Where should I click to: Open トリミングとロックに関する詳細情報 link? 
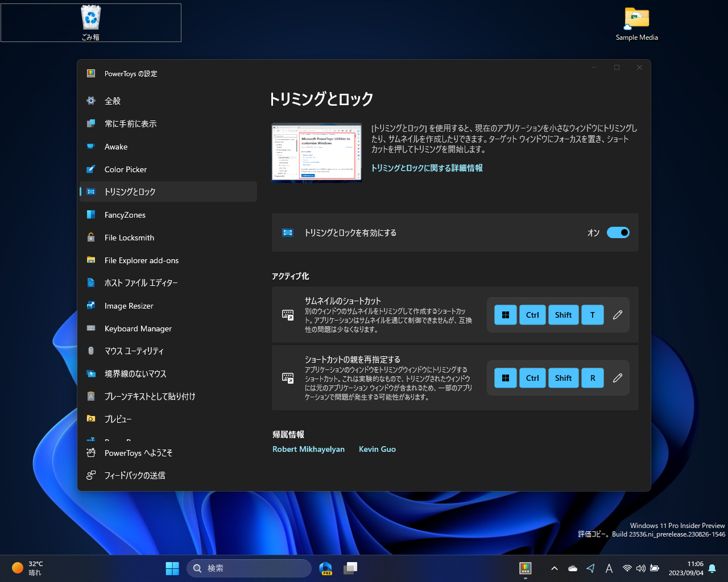tap(427, 168)
